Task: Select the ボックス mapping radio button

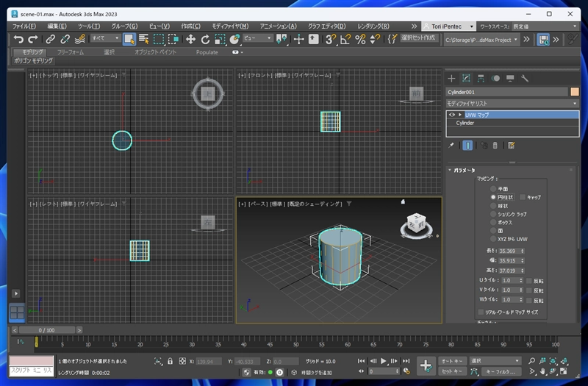Action: [x=493, y=222]
